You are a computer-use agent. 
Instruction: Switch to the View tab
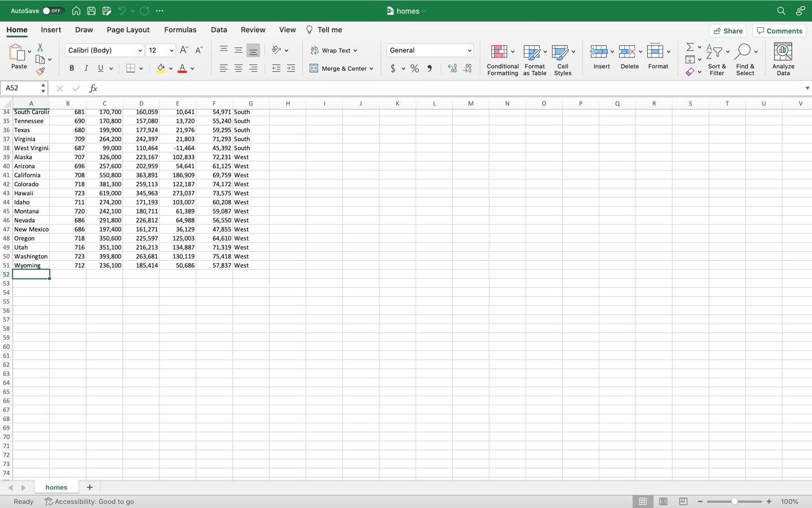[x=287, y=30]
